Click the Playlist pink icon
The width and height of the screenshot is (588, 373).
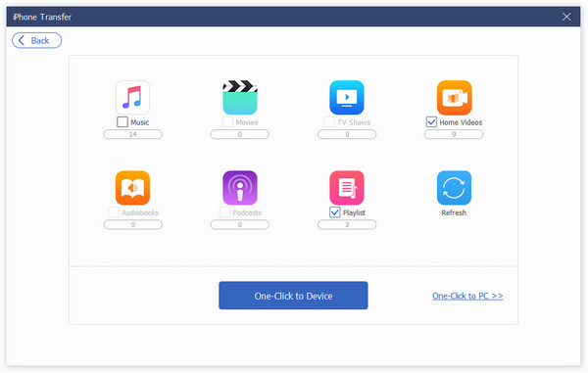click(347, 188)
